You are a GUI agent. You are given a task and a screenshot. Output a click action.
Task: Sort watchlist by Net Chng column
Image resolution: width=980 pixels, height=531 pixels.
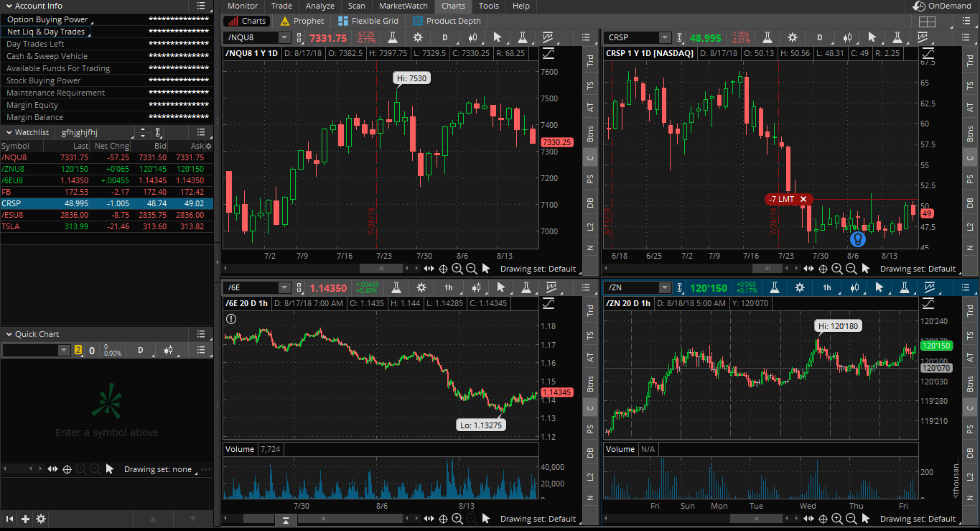(112, 146)
